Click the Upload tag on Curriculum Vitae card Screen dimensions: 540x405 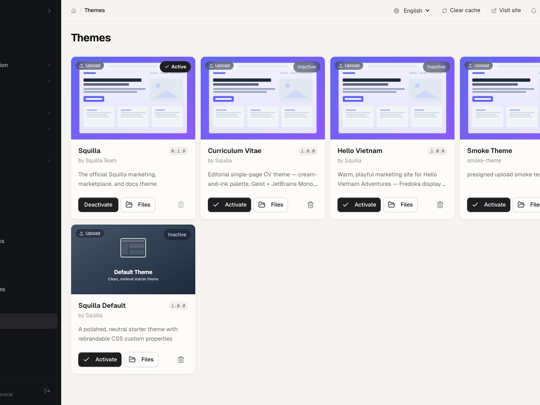tap(219, 65)
